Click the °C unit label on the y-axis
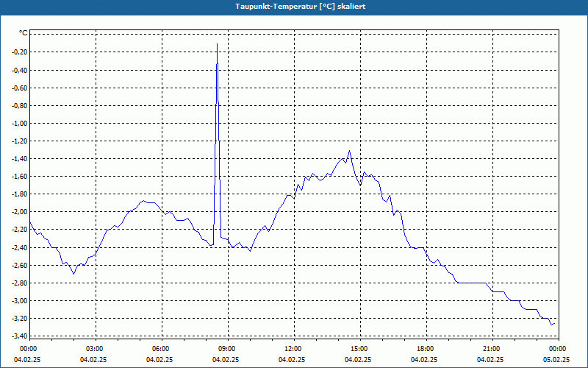Viewport: 588px width, 368px height. pos(24,33)
